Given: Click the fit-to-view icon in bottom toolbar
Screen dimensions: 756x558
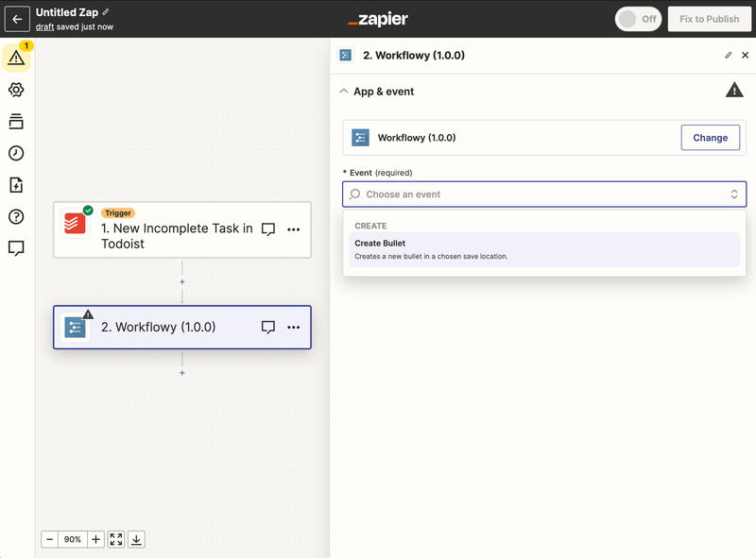Looking at the screenshot, I should (x=114, y=539).
